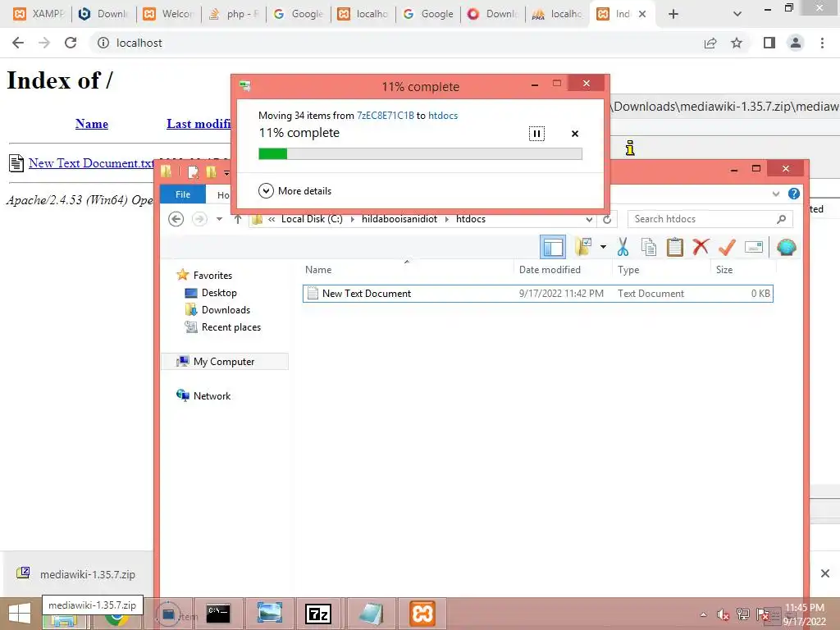Click the 7zEC8E71C1B source folder link
840x630 pixels.
pyautogui.click(x=386, y=115)
